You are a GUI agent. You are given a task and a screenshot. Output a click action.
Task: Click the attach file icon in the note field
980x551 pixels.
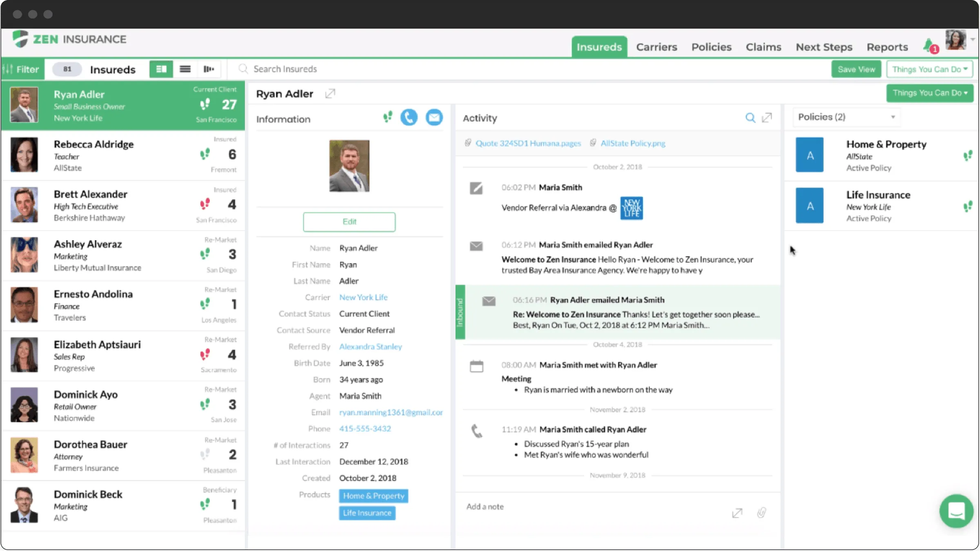pyautogui.click(x=761, y=512)
